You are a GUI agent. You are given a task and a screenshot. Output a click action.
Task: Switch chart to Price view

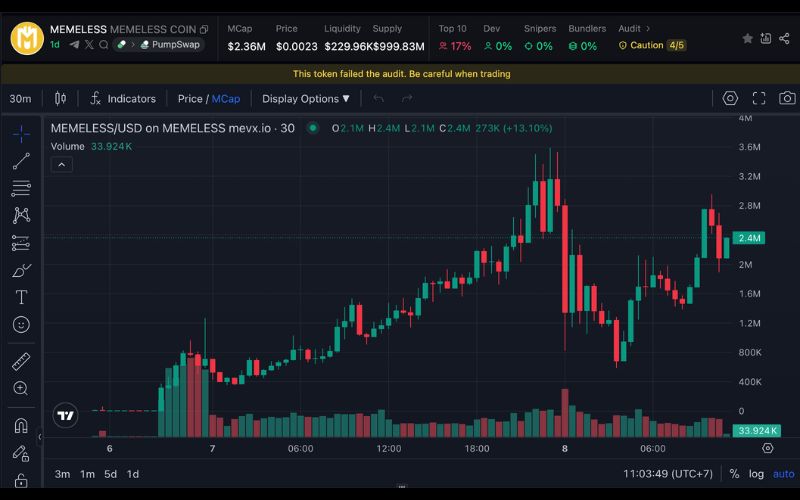pos(190,98)
